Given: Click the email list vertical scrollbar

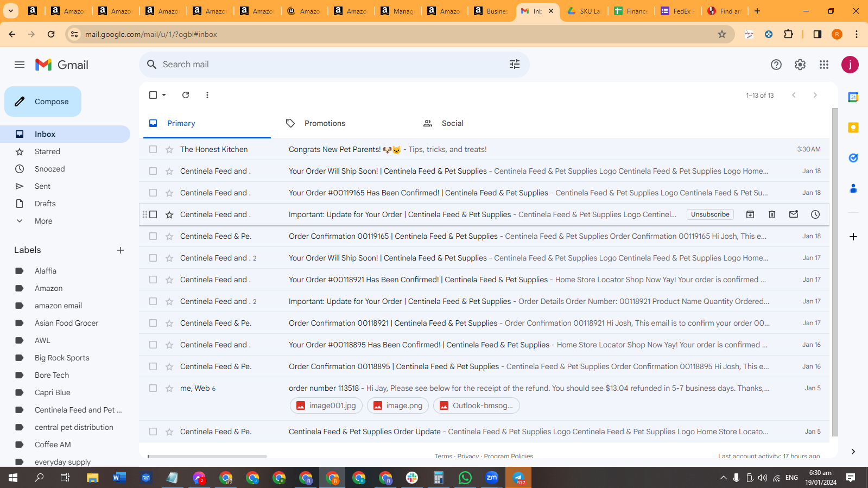Looking at the screenshot, I should coord(834,271).
